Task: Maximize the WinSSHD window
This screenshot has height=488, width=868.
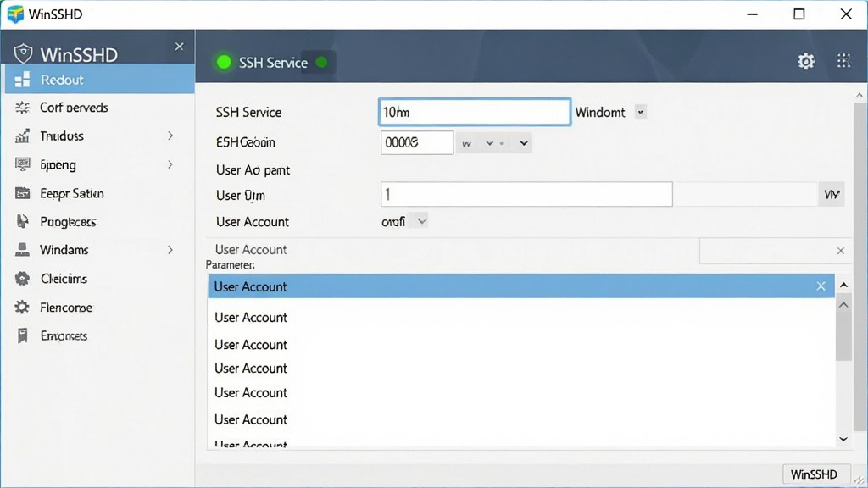Action: coord(798,14)
